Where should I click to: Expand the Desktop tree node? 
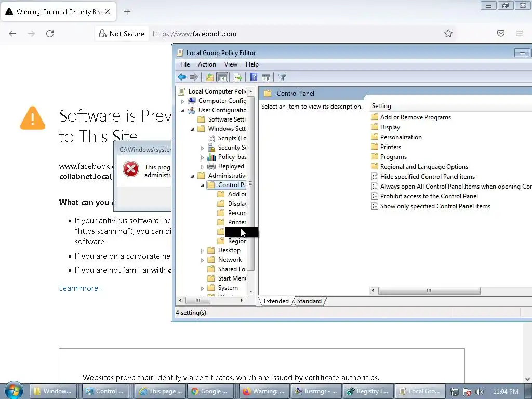202,251
